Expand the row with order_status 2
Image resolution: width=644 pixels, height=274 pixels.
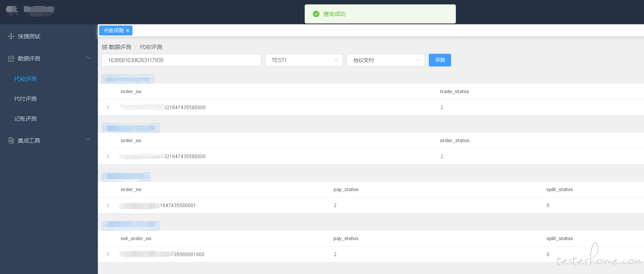coord(108,157)
